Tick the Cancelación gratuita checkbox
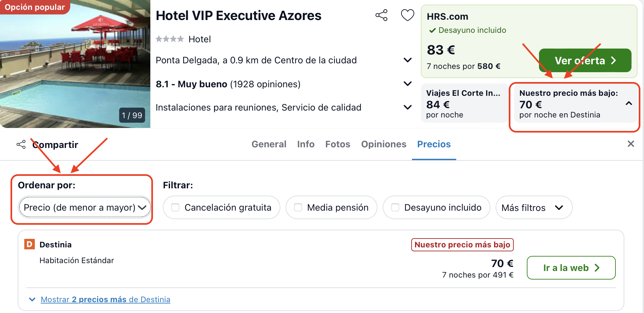 pos(175,207)
